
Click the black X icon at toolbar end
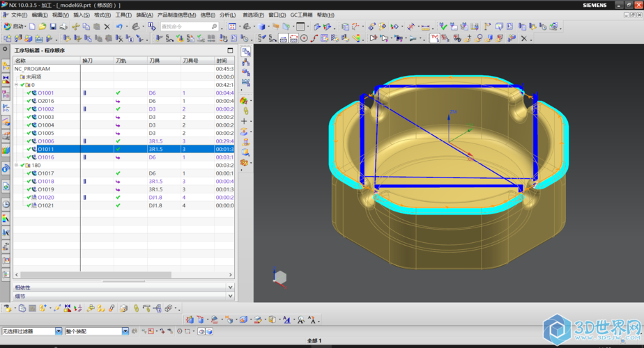tap(523, 38)
